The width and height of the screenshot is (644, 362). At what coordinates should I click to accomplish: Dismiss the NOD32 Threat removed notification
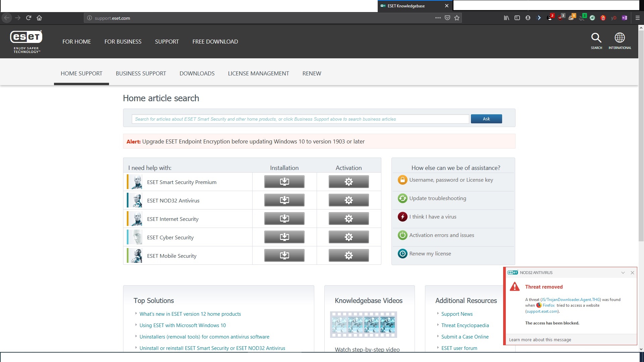[x=632, y=273]
